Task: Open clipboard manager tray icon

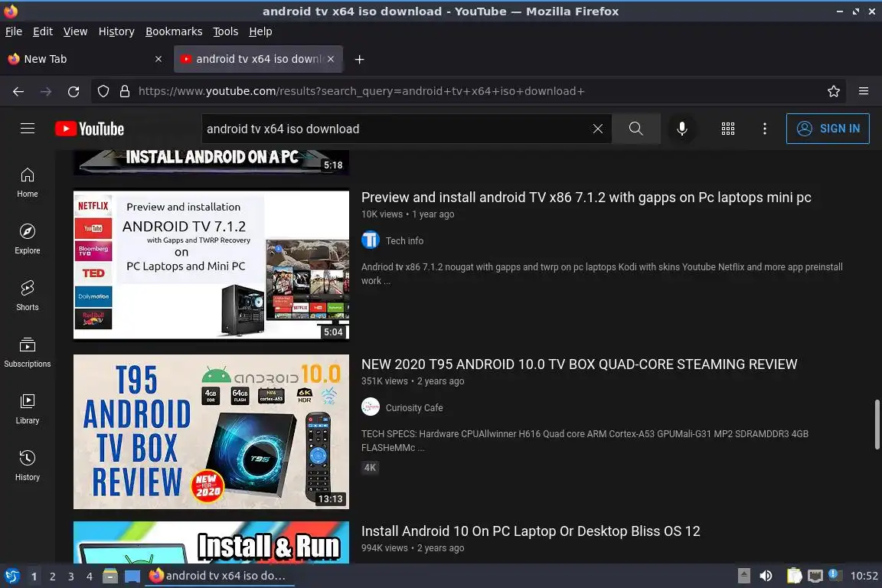Action: pos(794,576)
